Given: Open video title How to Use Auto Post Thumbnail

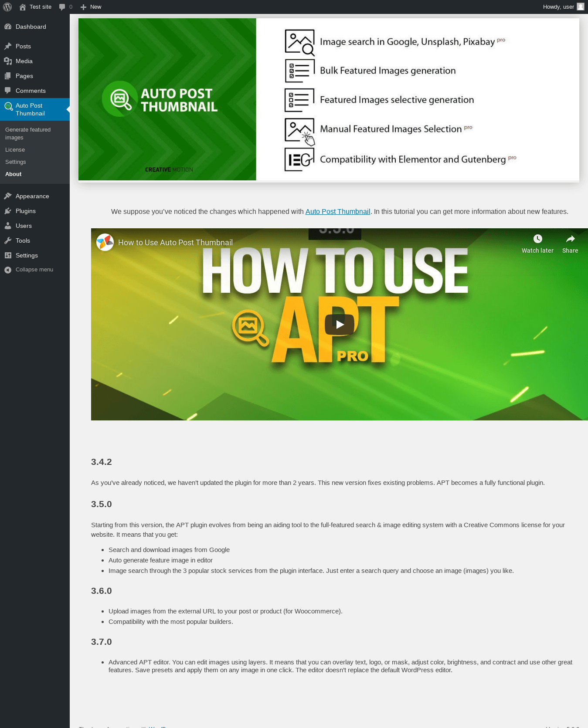Looking at the screenshot, I should click(175, 243).
